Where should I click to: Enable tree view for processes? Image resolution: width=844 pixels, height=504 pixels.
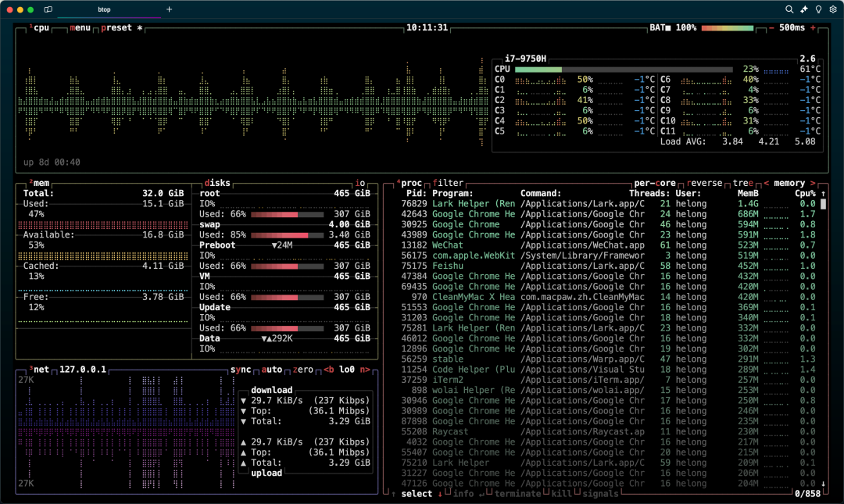point(743,183)
